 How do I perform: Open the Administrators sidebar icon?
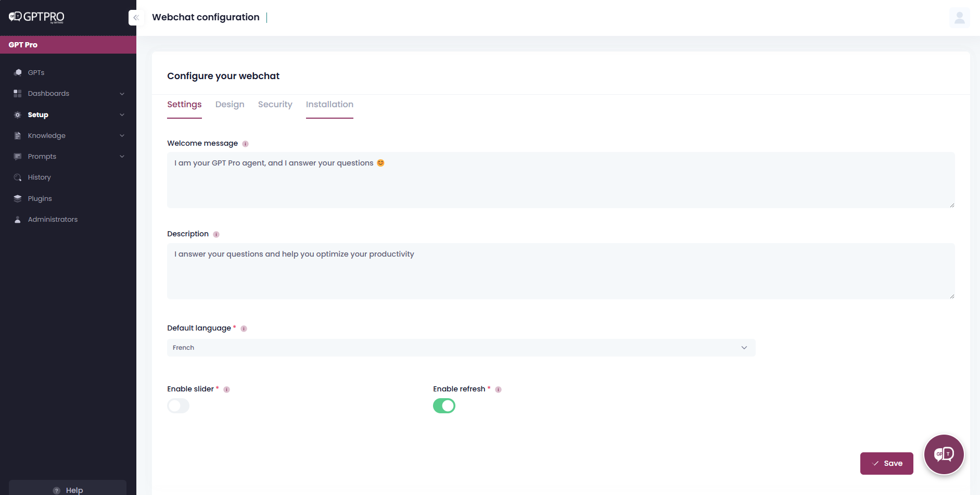18,219
